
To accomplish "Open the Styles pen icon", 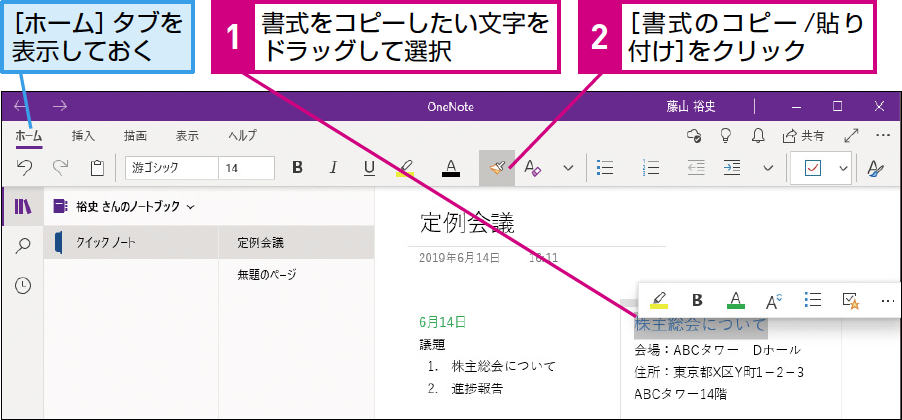I will tap(875, 168).
